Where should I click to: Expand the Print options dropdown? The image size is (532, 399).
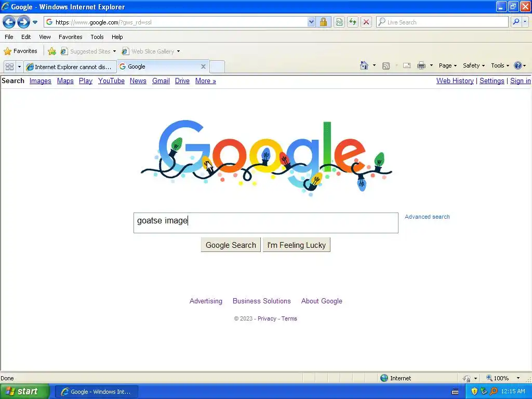(431, 65)
